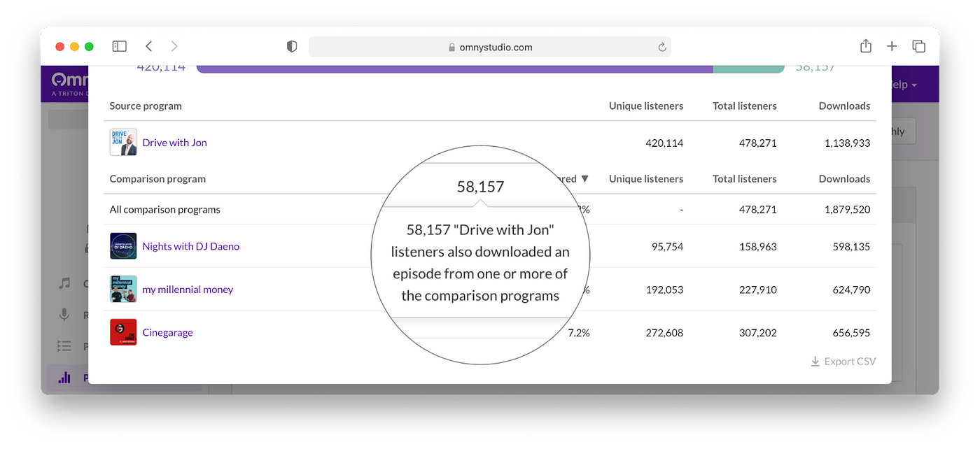Go forward with the right chevron
This screenshot has height=449, width=980.
point(174,46)
